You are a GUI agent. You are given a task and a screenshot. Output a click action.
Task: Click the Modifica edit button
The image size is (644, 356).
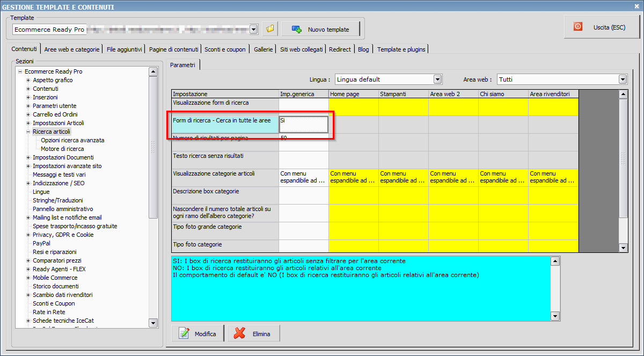pyautogui.click(x=198, y=333)
